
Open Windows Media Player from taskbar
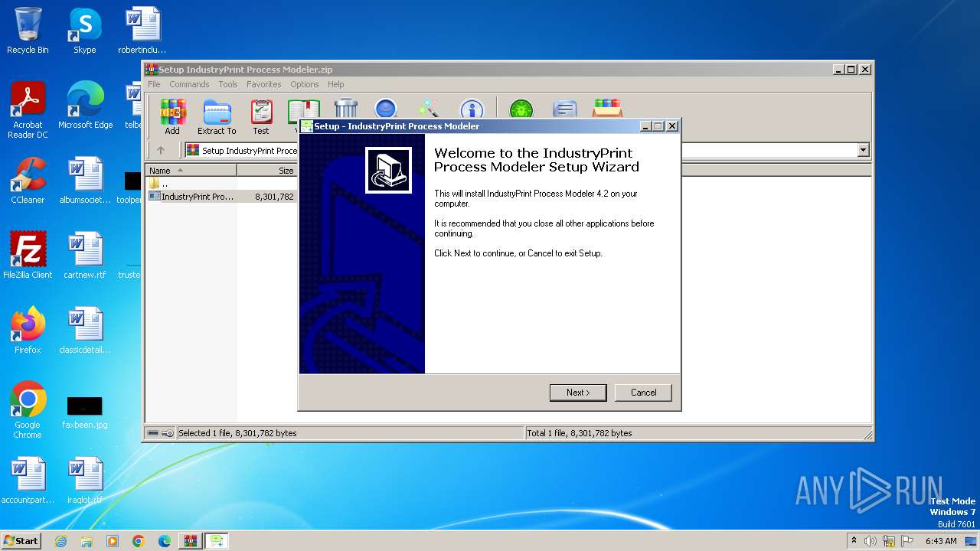[x=113, y=541]
